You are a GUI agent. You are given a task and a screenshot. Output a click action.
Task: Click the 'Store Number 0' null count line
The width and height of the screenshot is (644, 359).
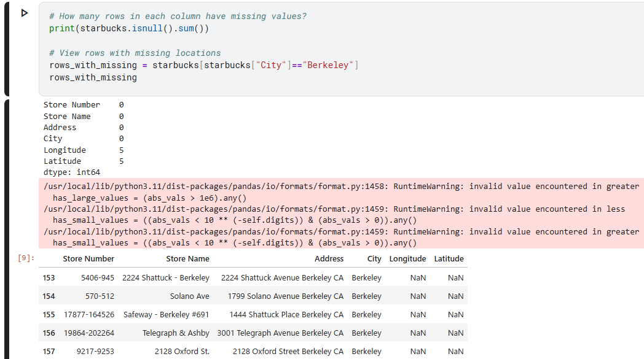click(84, 105)
